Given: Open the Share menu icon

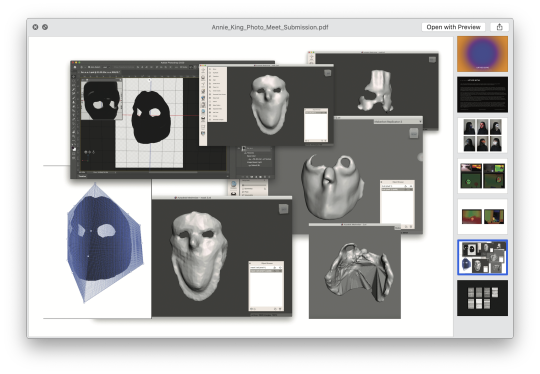Looking at the screenshot, I should [499, 27].
